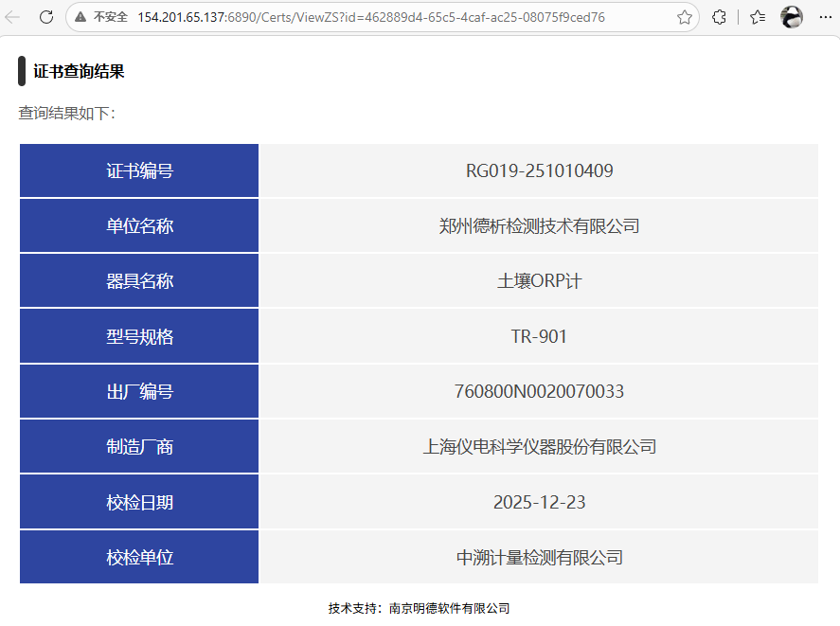Screen dimensions: 840x626
Task: Add this page to favorites with the star
Action: [684, 17]
